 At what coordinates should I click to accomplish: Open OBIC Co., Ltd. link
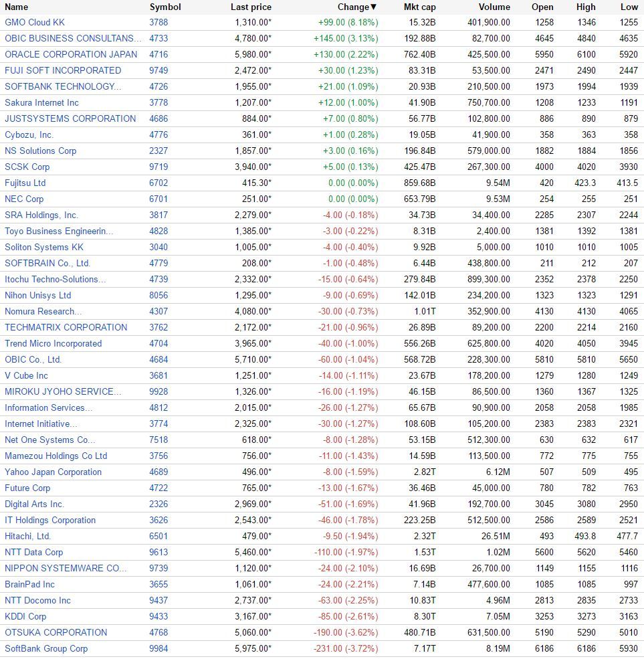pyautogui.click(x=33, y=360)
